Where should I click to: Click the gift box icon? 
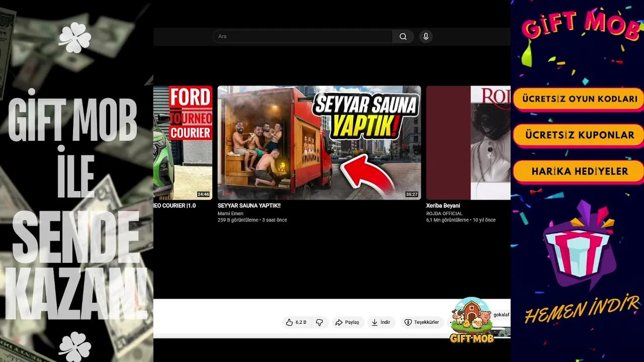click(x=580, y=246)
